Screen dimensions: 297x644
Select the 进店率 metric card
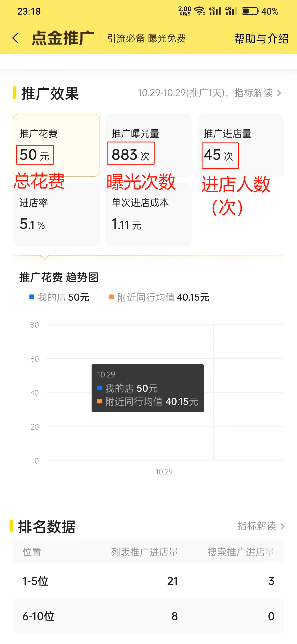point(56,214)
